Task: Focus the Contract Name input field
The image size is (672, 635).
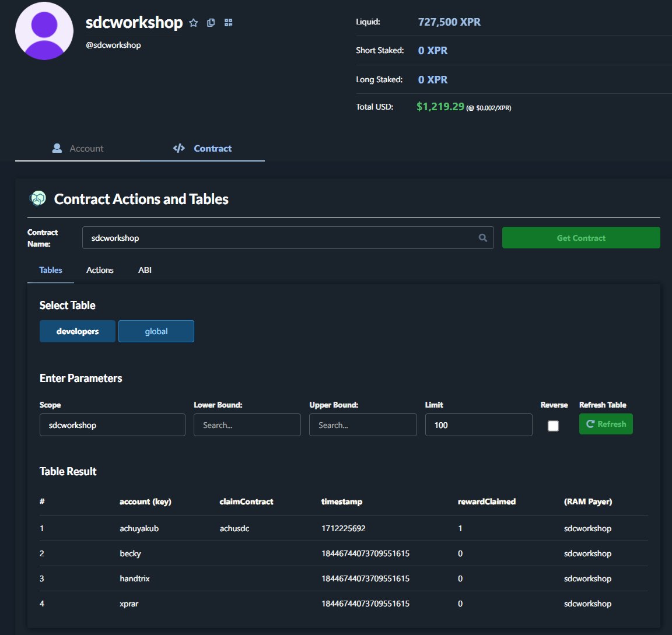Action: tap(288, 238)
